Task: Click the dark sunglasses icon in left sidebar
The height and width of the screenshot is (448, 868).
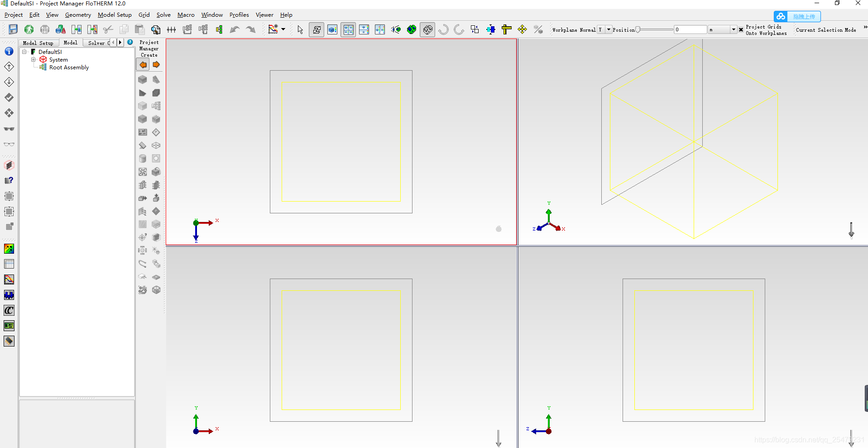Action: [x=9, y=129]
